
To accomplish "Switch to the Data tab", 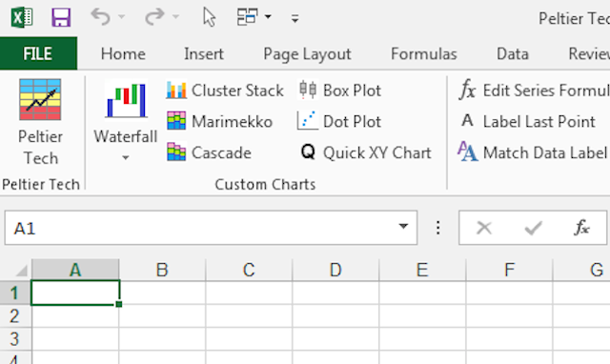I will tap(513, 53).
